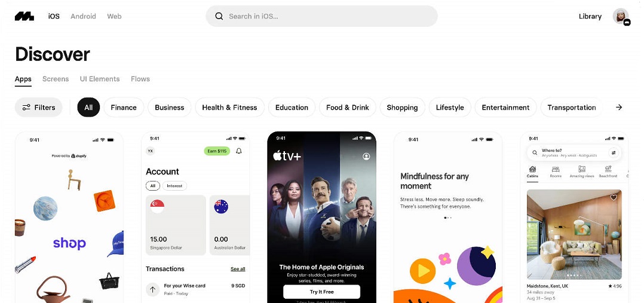Viewport: 644px width, 303px height.
Task: Click the filter sliders icon in Airbnb search
Action: (x=614, y=152)
